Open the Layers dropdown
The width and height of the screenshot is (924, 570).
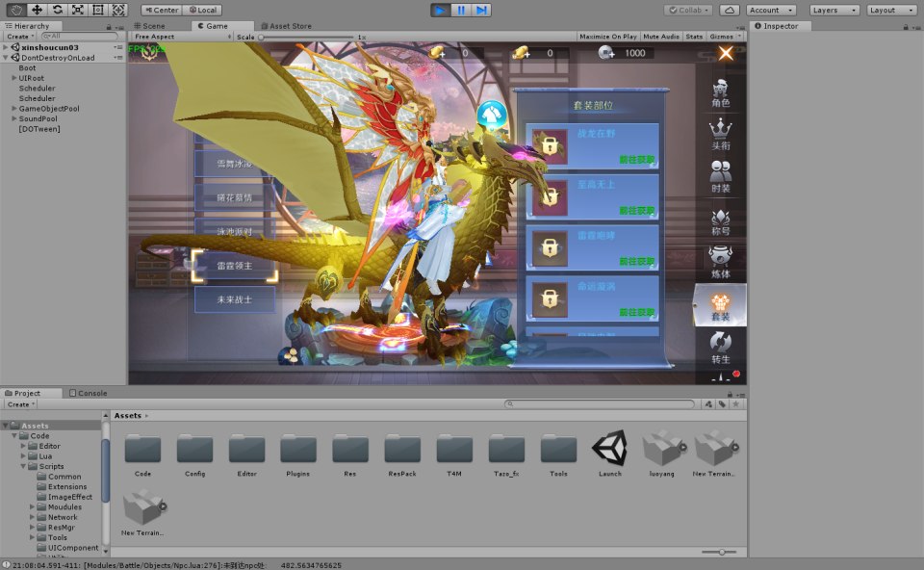(834, 10)
